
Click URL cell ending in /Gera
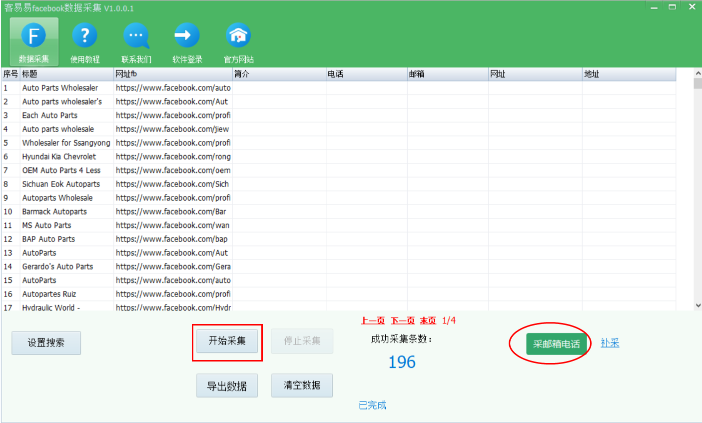pyautogui.click(x=173, y=267)
